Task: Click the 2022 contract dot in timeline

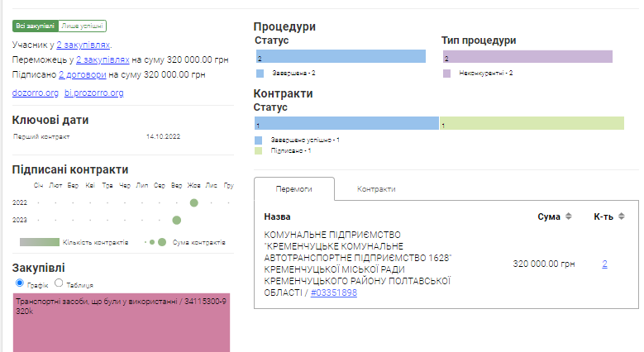Action: tap(194, 202)
